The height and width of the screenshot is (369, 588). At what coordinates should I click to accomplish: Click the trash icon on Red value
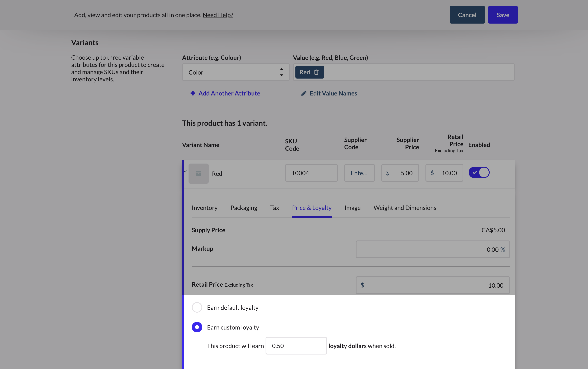(x=316, y=72)
